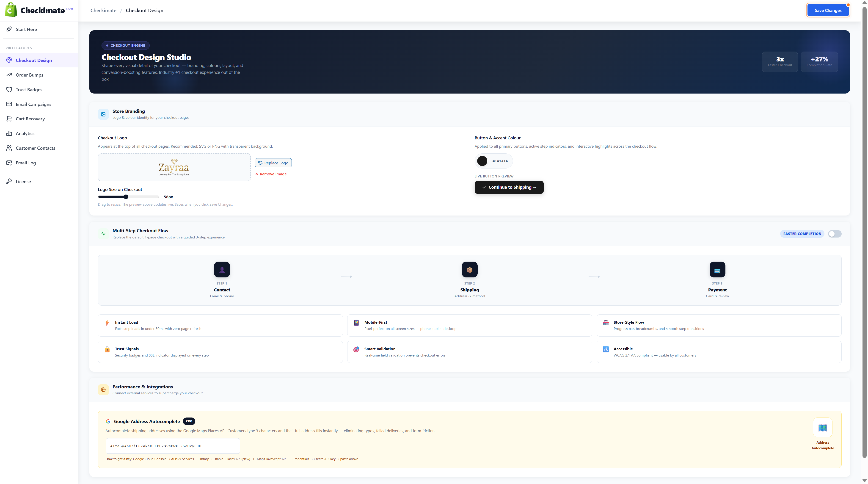
Task: Click the Replace Logo button
Action: (273, 163)
